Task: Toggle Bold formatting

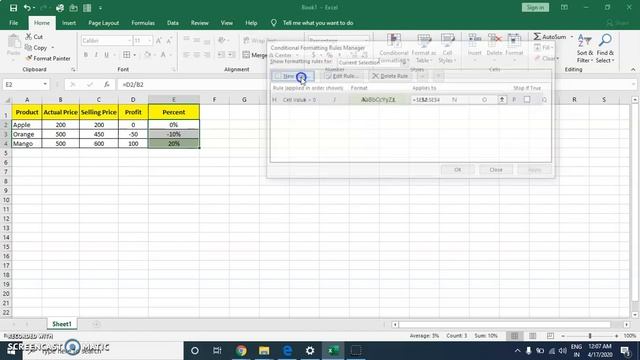Action: point(86,55)
